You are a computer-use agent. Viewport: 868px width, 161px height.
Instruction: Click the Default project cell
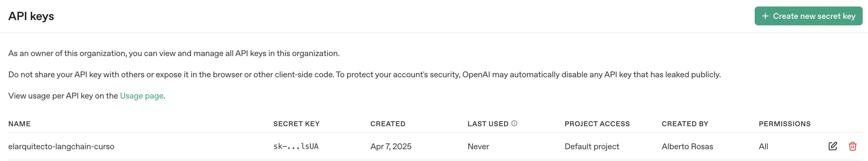pyautogui.click(x=592, y=147)
